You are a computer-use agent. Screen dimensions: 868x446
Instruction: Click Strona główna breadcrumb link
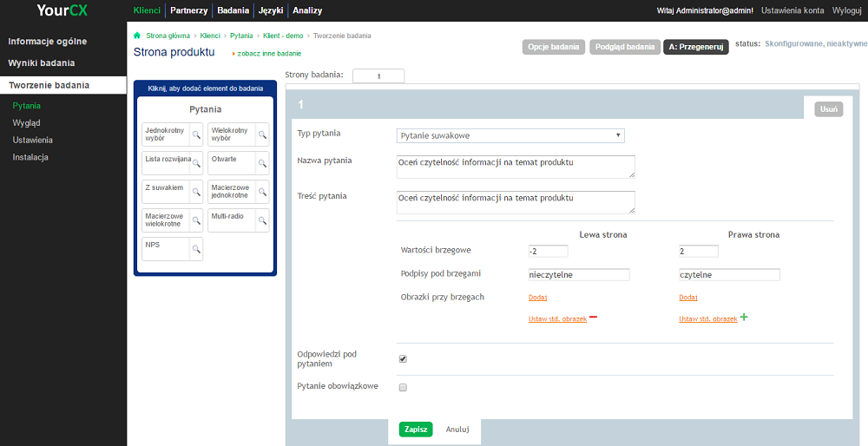(168, 36)
